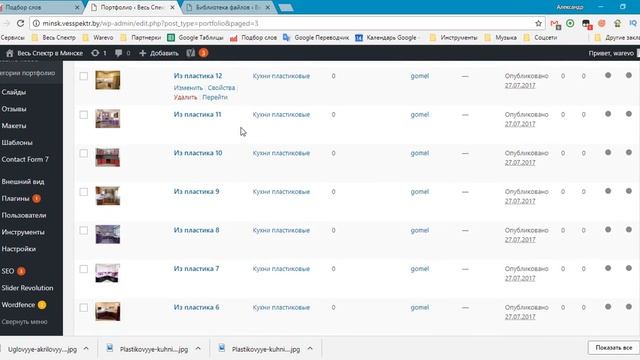640x360 pixels.
Task: Expand options for first Plastikovyye-kuhni download
Action: (x=198, y=349)
